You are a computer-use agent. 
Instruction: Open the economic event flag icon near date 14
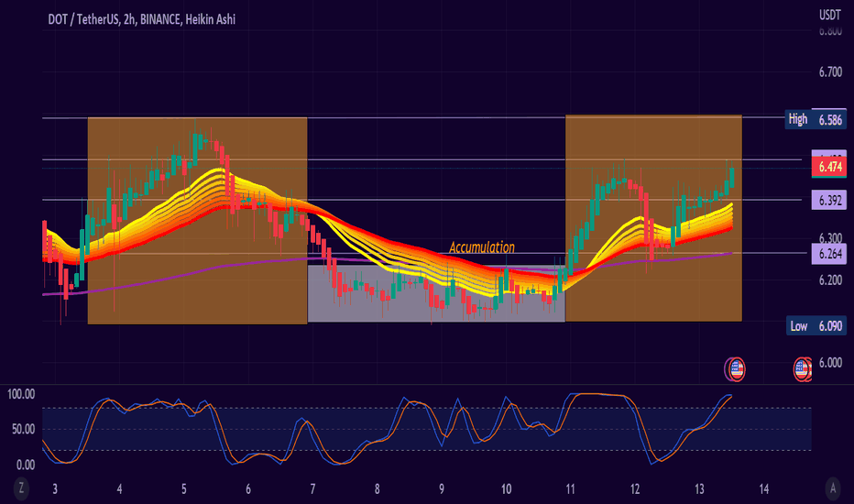[x=803, y=369]
